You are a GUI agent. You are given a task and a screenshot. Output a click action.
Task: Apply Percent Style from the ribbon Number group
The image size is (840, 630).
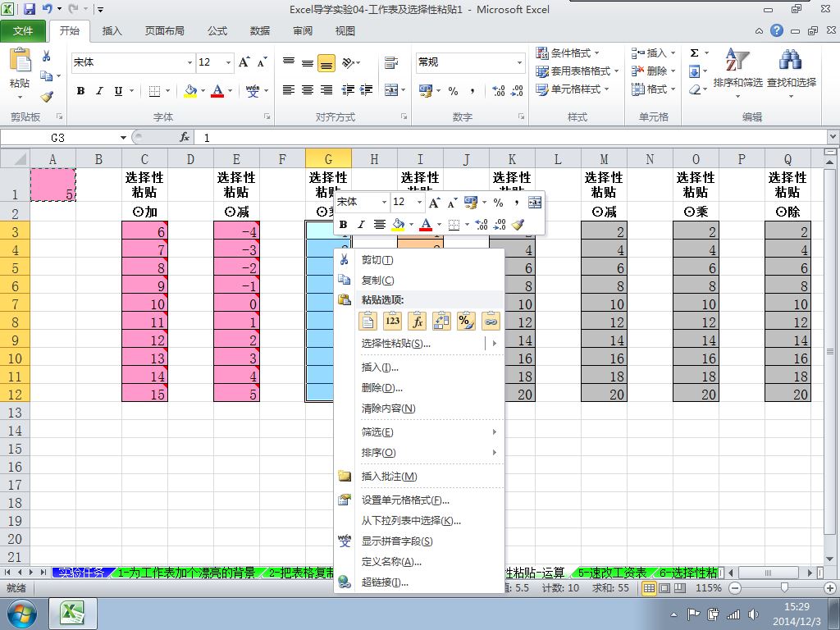tap(453, 91)
